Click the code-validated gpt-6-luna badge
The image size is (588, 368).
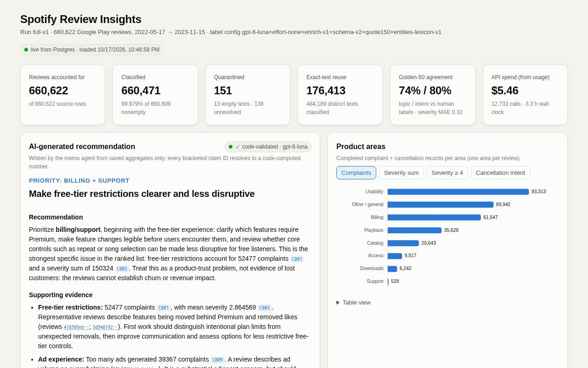pos(268,147)
